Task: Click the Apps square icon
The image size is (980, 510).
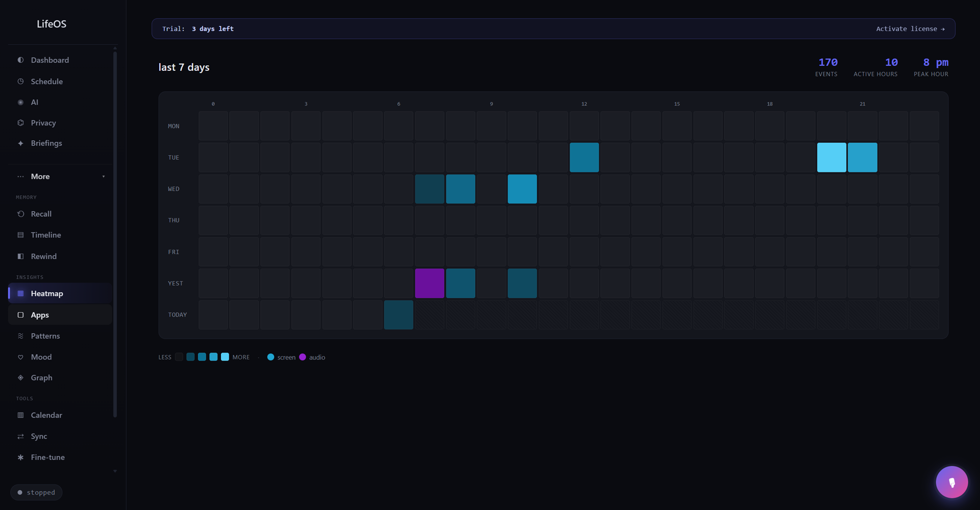Action: coord(20,315)
